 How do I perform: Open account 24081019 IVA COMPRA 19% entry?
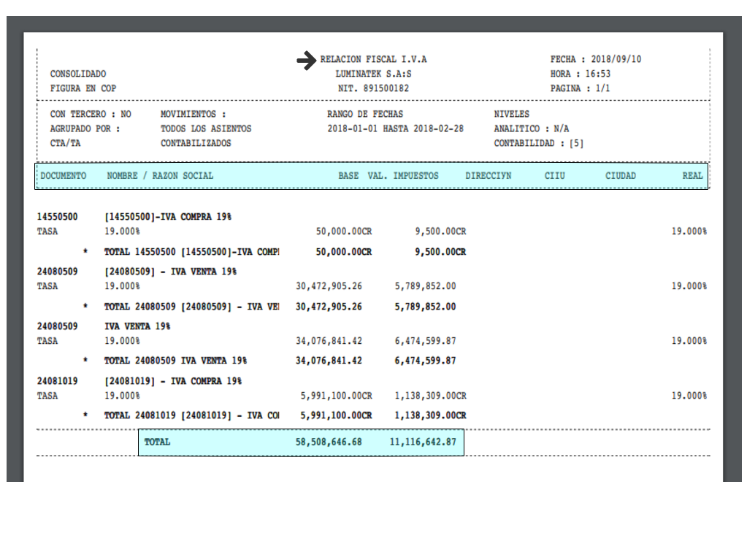pyautogui.click(x=173, y=381)
